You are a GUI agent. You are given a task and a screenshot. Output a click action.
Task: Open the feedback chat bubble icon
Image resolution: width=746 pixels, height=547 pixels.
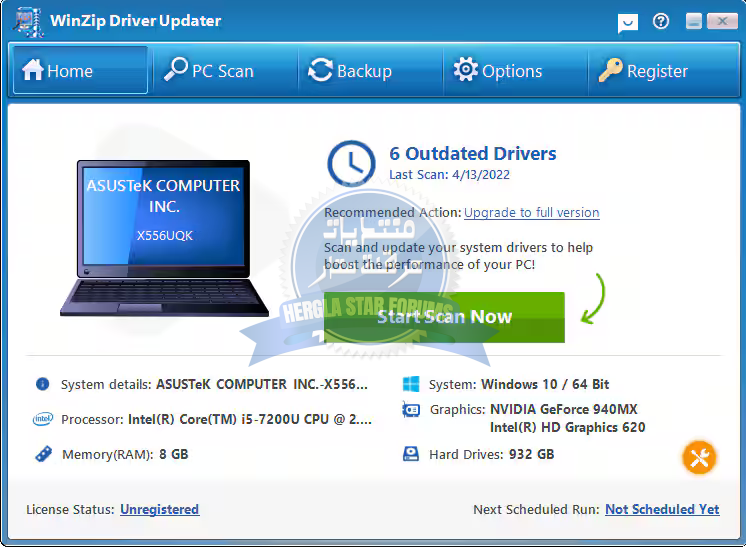coord(628,23)
